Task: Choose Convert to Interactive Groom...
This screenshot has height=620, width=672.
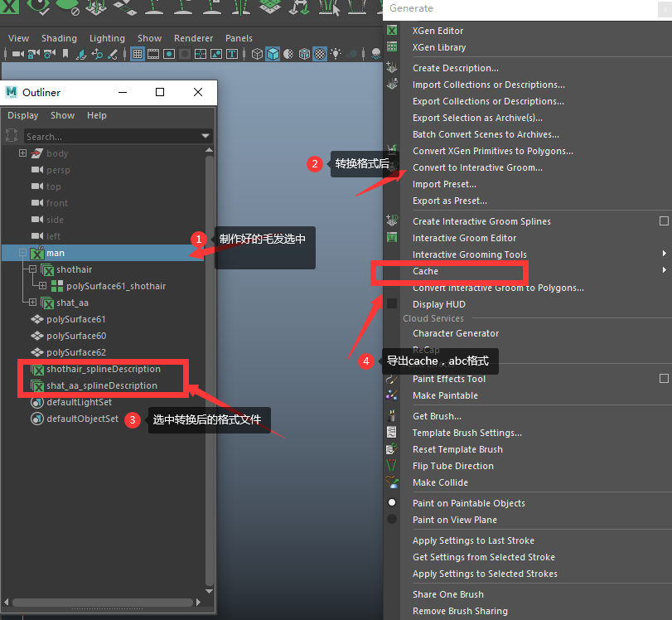Action: tap(477, 167)
